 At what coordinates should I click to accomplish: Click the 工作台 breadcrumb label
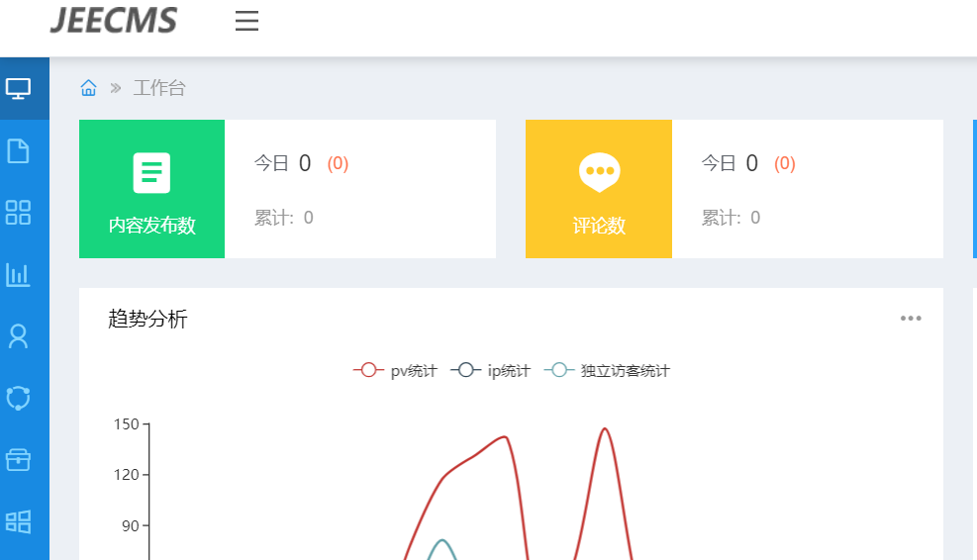pyautogui.click(x=159, y=88)
